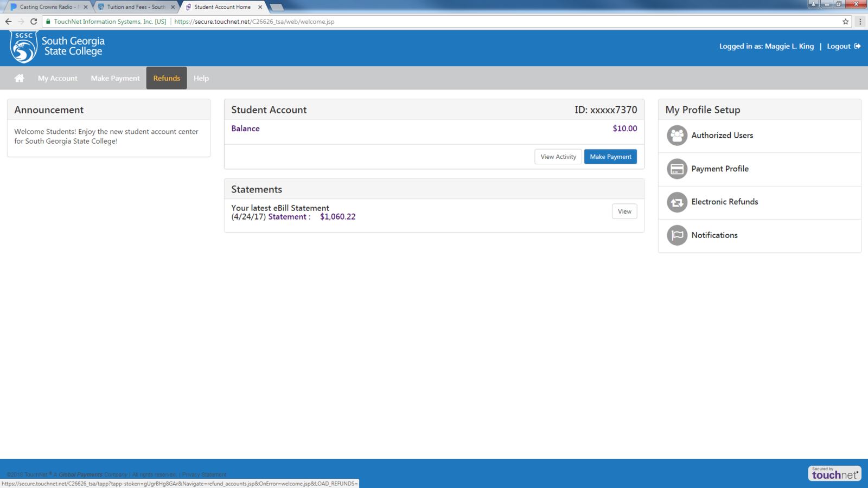The width and height of the screenshot is (868, 488).
Task: Select the Refunds navigation tab
Action: click(167, 78)
